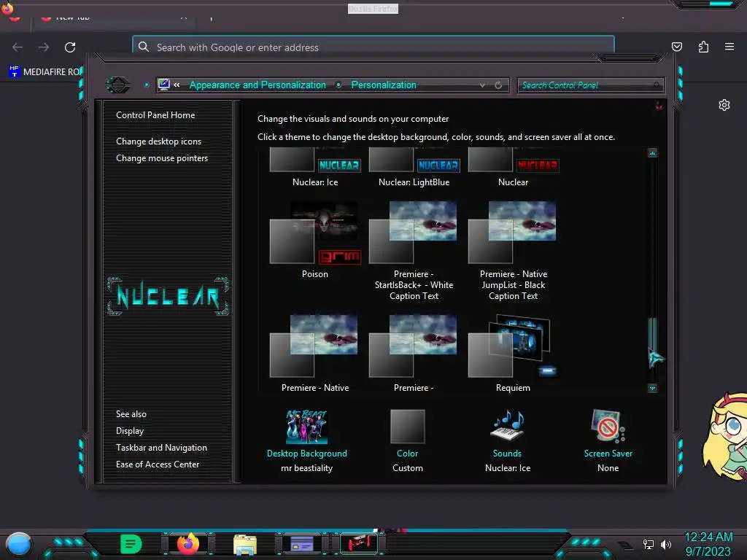Click the Personalization breadcrumb

coord(384,85)
